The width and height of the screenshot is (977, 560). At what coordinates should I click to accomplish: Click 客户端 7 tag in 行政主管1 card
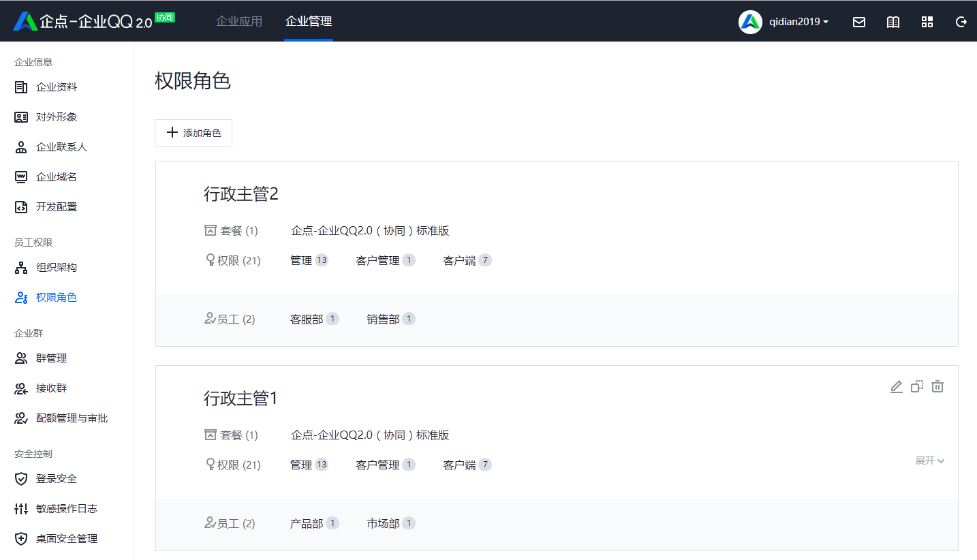coord(467,465)
